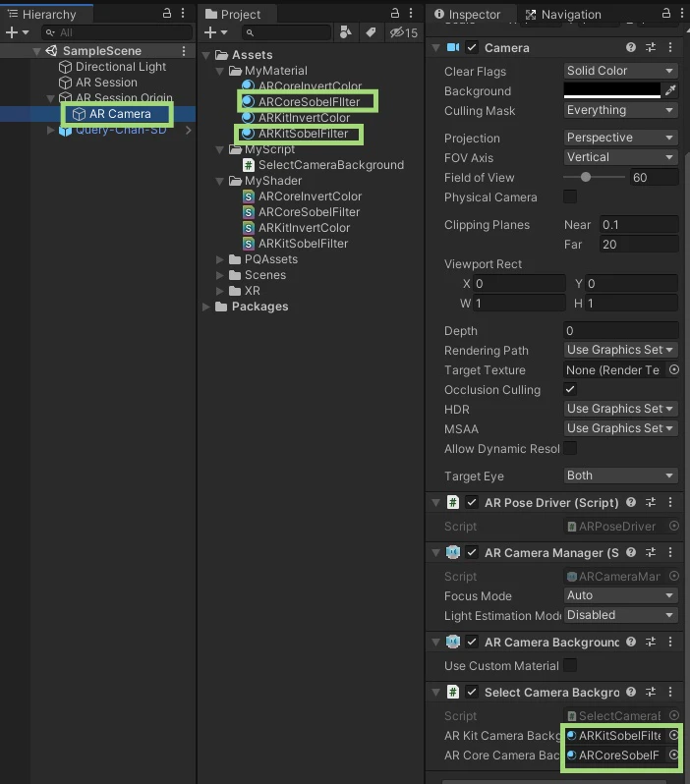
Task: Open Culling Mask dropdown
Action: [620, 110]
